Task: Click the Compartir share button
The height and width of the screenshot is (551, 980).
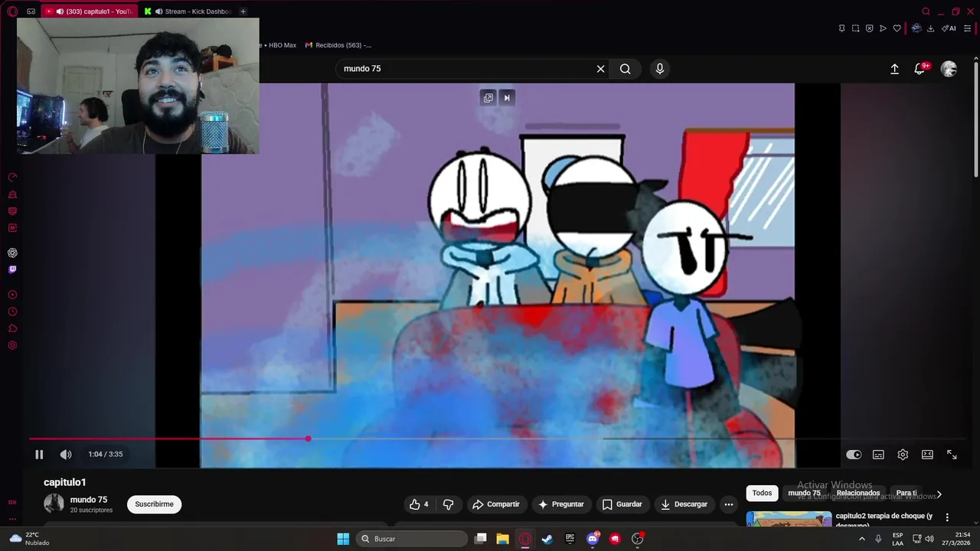Action: click(496, 504)
